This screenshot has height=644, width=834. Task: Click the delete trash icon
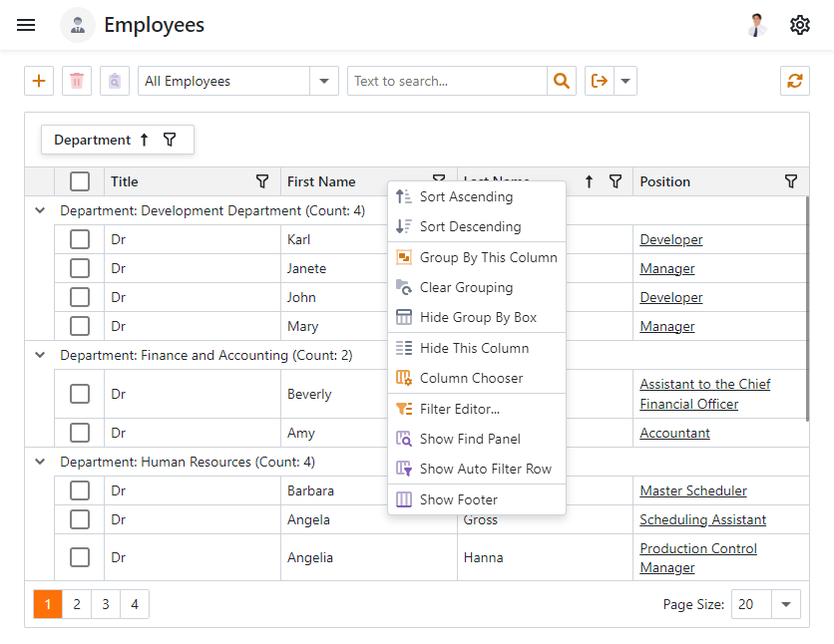point(77,81)
